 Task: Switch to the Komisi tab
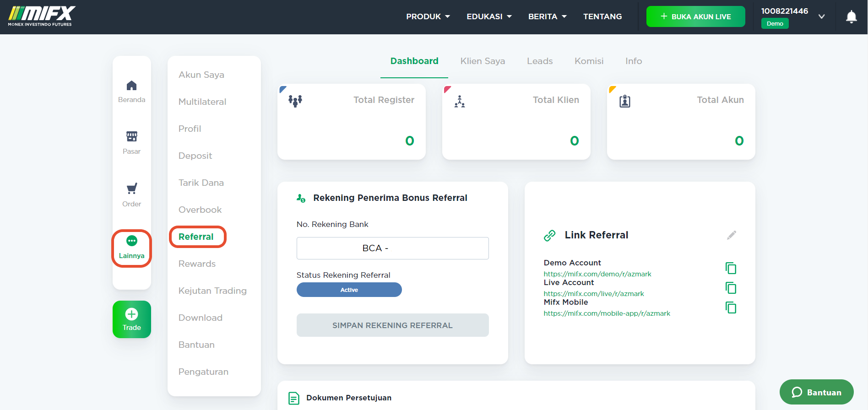[x=589, y=61]
